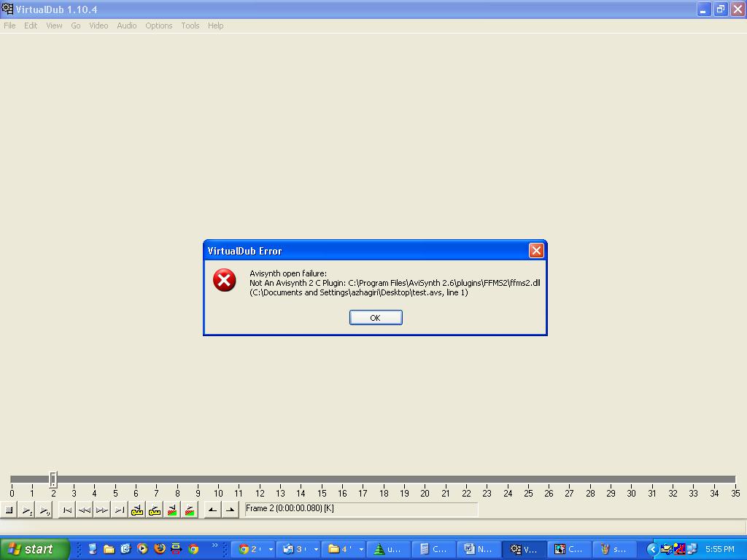Expand the grouped Chrome taskbar button
747x560 pixels.
pos(254,549)
